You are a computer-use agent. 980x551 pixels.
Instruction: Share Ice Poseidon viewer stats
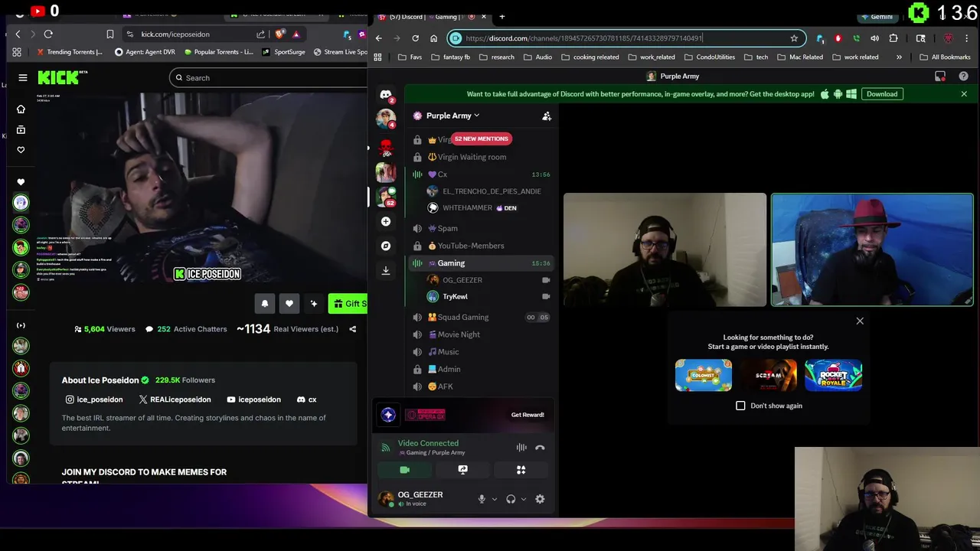coord(353,329)
